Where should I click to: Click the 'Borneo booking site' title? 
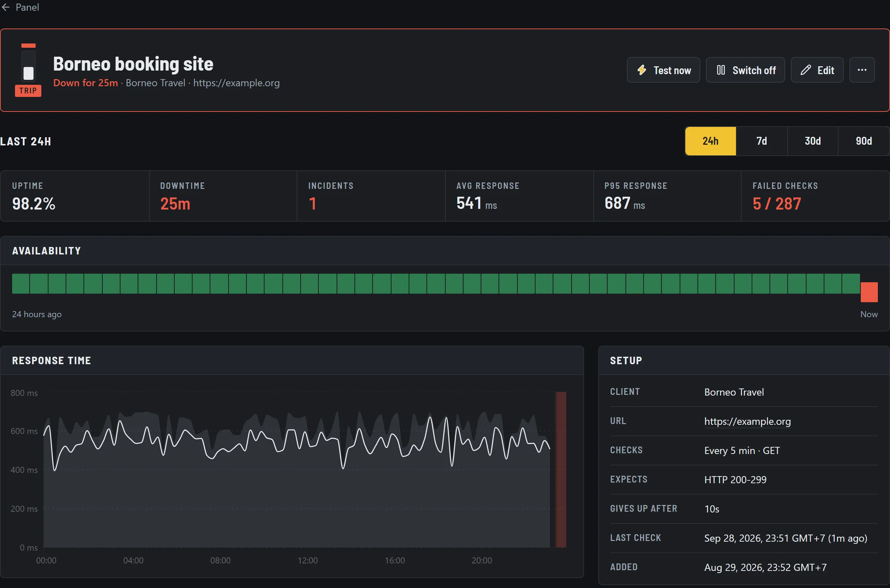133,64
